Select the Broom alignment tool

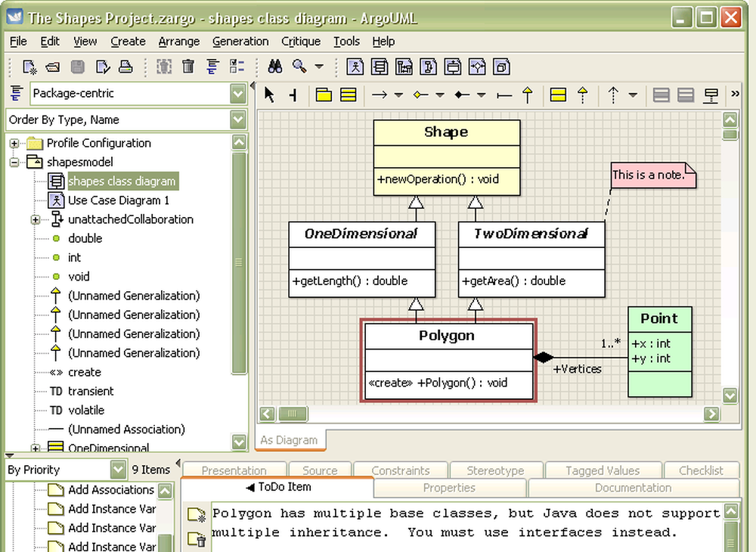pos(293,95)
